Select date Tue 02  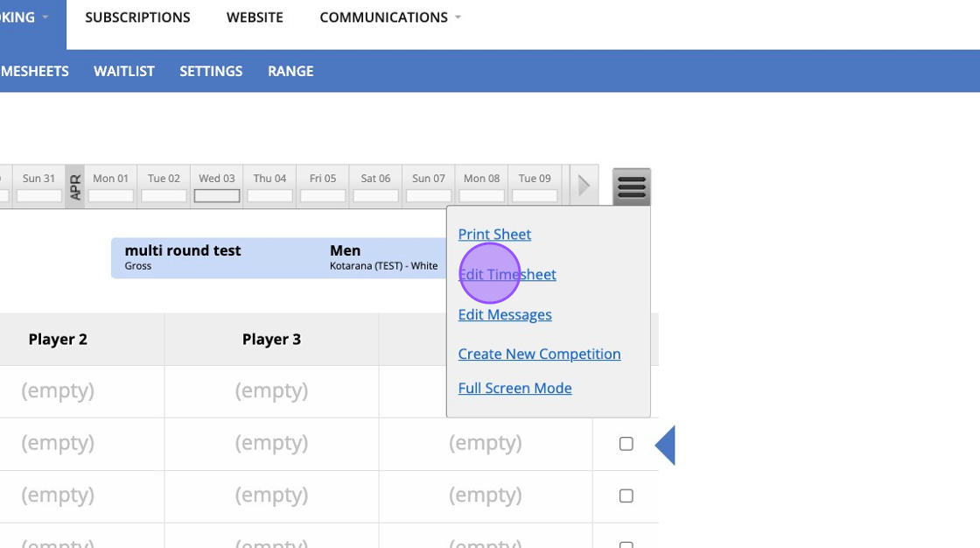point(164,186)
